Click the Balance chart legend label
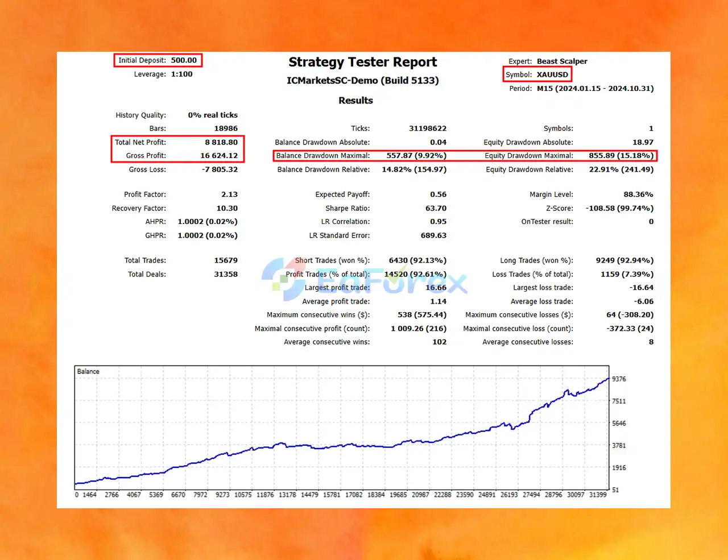728x560 pixels. pos(88,371)
